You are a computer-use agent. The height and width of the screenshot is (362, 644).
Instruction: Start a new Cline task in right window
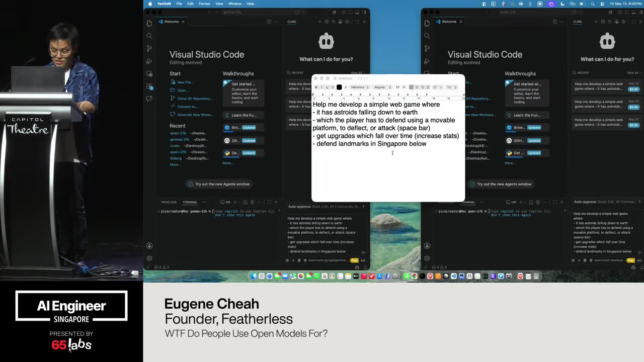pos(596,22)
